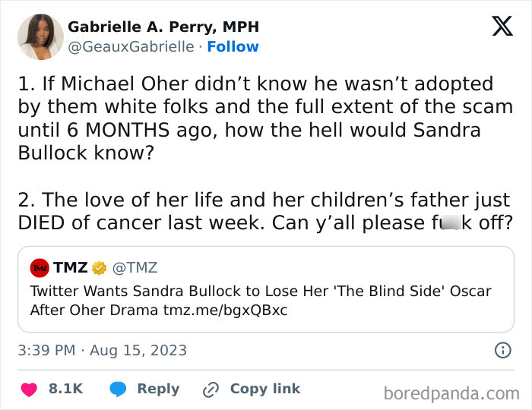Click the pink heart like icon

coord(30,389)
